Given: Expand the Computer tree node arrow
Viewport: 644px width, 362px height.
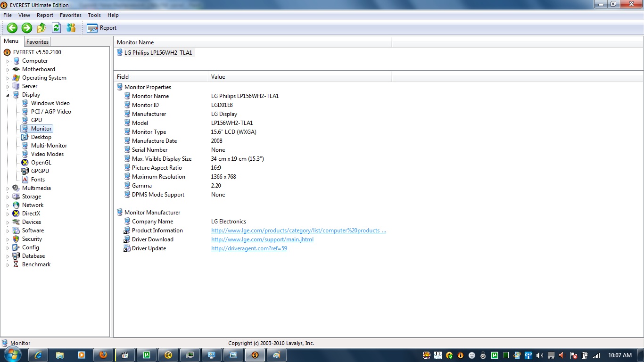Looking at the screenshot, I should 8,61.
